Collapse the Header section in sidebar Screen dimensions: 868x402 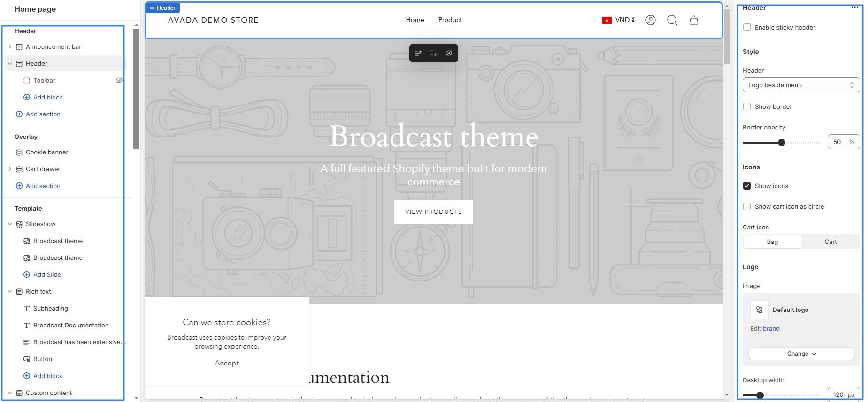click(10, 63)
